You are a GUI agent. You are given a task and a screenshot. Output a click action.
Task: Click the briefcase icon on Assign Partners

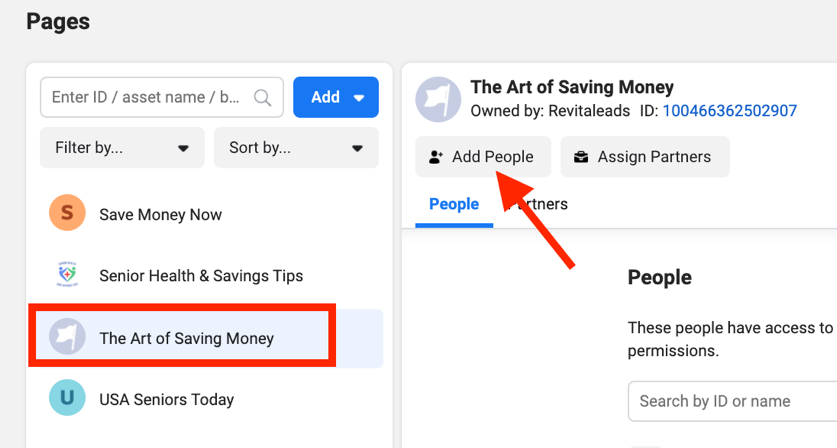coord(581,157)
